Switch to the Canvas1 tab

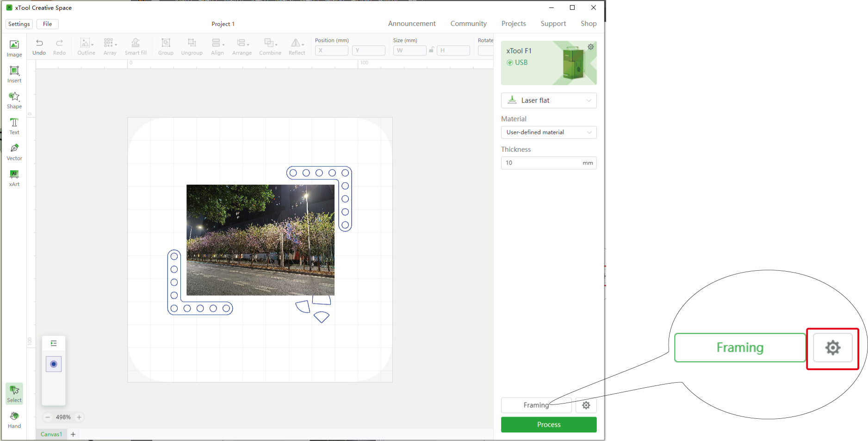tap(51, 434)
